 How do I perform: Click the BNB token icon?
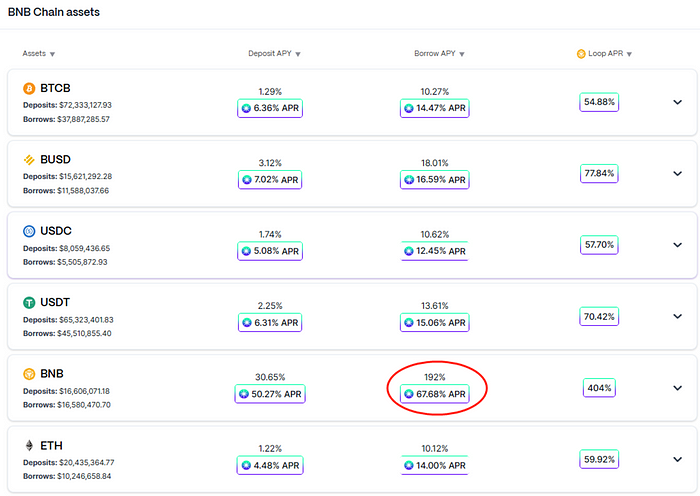coord(29,374)
